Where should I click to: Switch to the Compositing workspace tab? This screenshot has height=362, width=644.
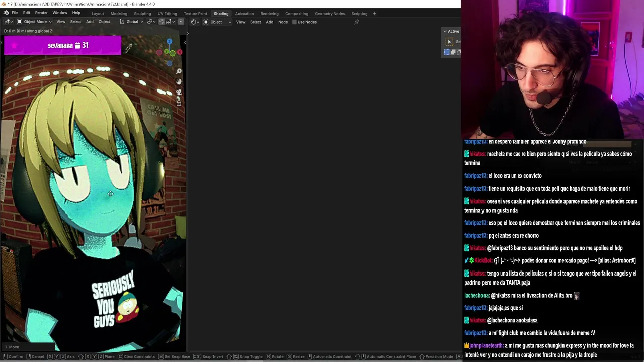(297, 14)
